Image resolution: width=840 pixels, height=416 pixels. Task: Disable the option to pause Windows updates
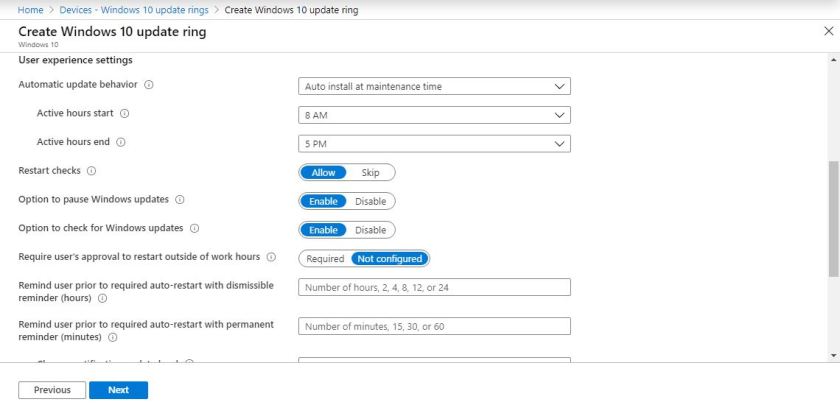(x=370, y=201)
